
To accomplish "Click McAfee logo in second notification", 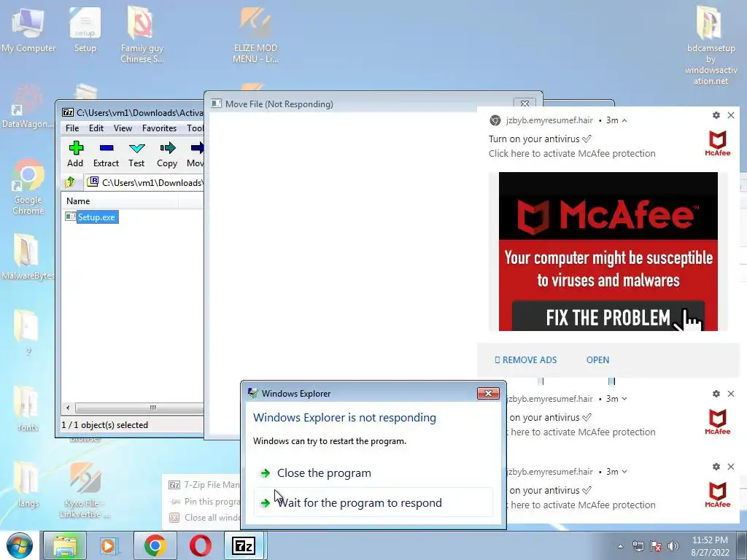I will (718, 422).
